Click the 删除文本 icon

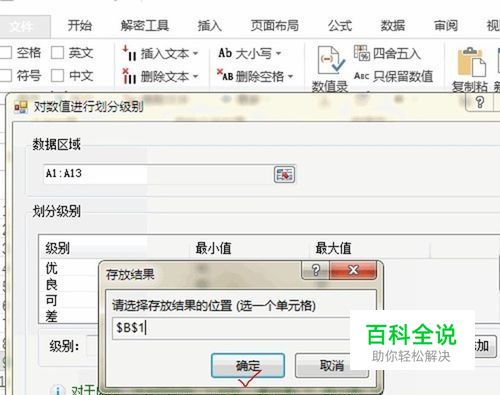coord(129,76)
